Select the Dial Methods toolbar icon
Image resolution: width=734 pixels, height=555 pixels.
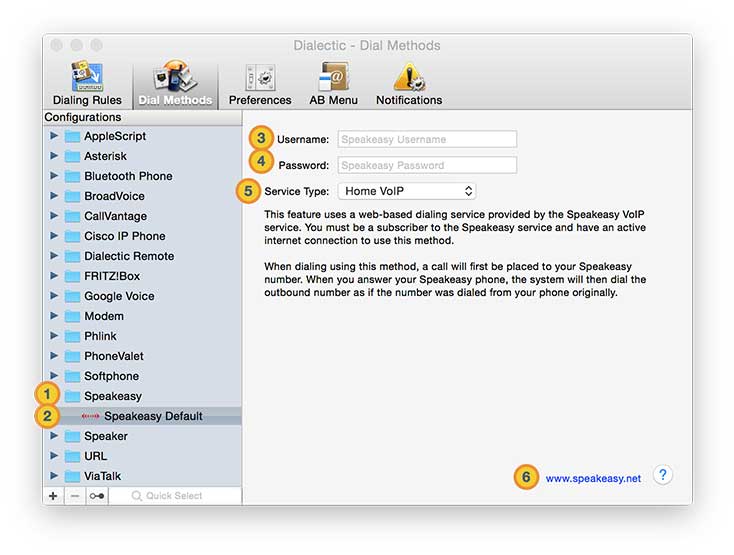tap(176, 75)
